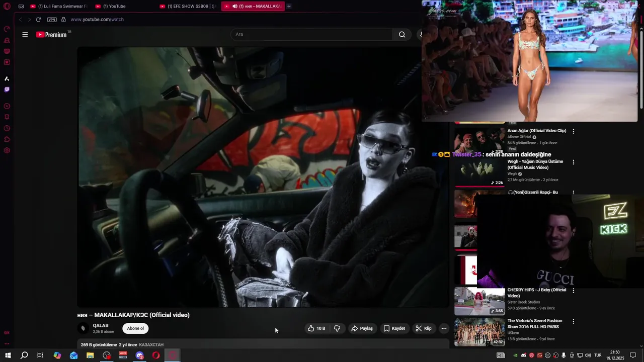Screen dimensions: 644x362
Task: Switch to the (1) YouTube tab
Action: (123, 7)
